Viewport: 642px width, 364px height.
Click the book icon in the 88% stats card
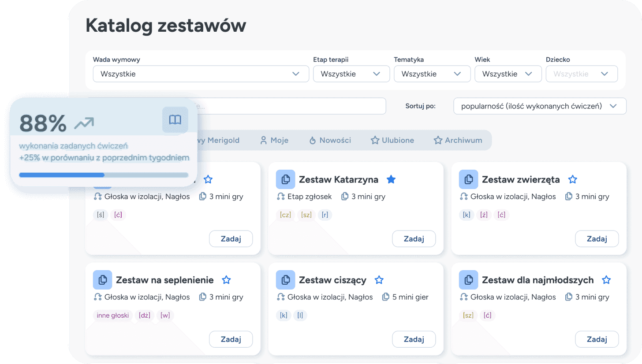tap(175, 119)
